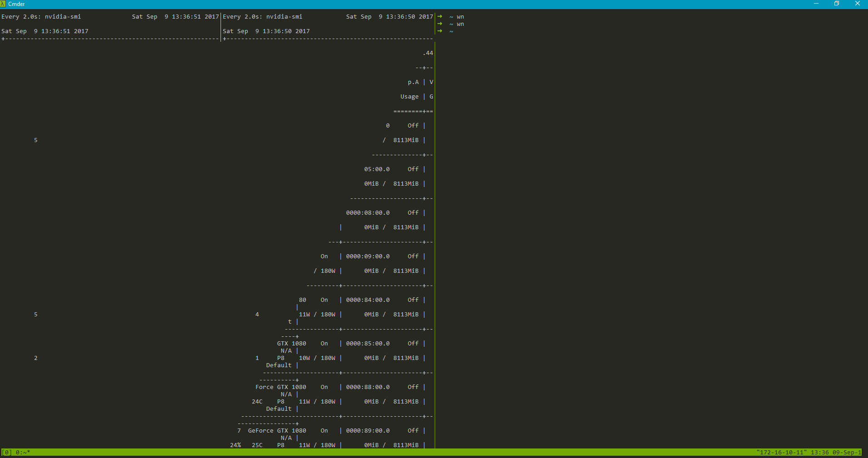Click the tilde home symbol on the active prompt

point(451,31)
